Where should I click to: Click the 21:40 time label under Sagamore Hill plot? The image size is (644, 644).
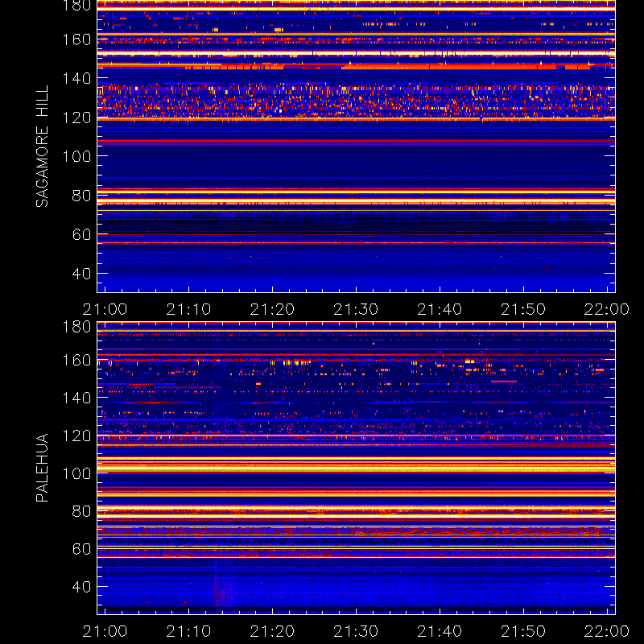point(440,309)
